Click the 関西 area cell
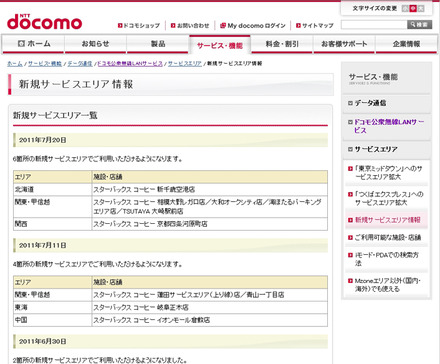Image resolution: width=440 pixels, height=364 pixels. coord(52,224)
